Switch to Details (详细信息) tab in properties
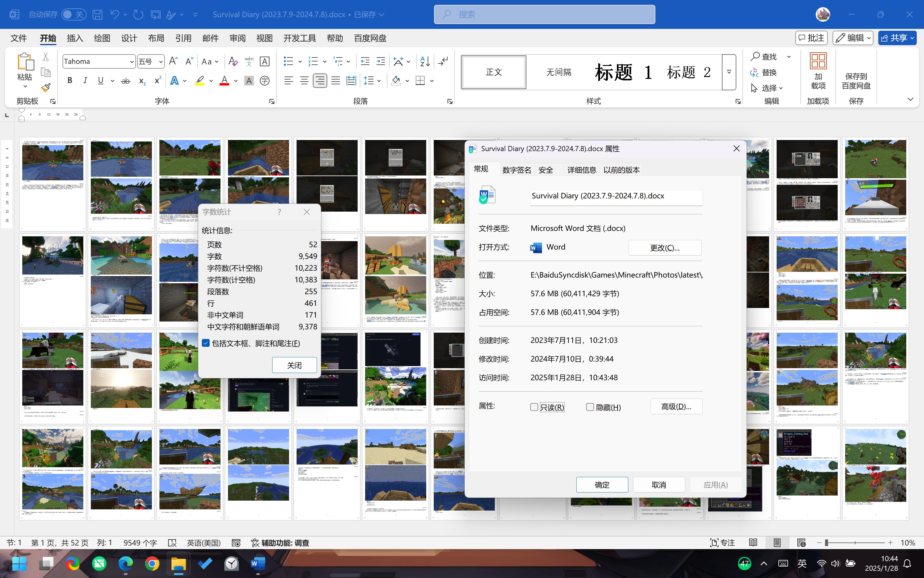 tap(581, 170)
